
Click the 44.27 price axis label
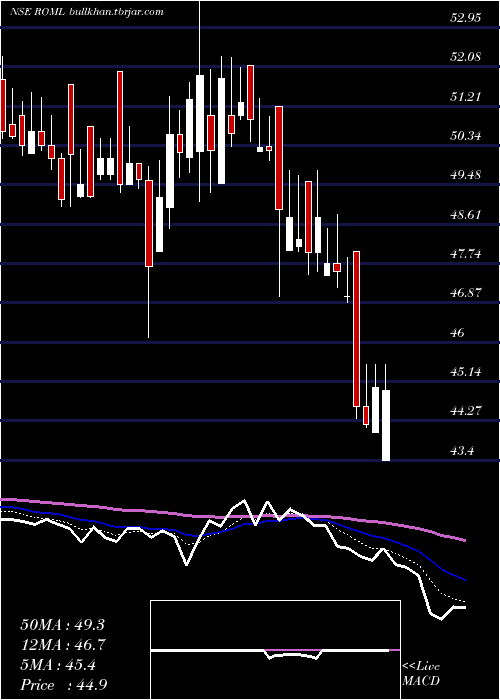(466, 411)
